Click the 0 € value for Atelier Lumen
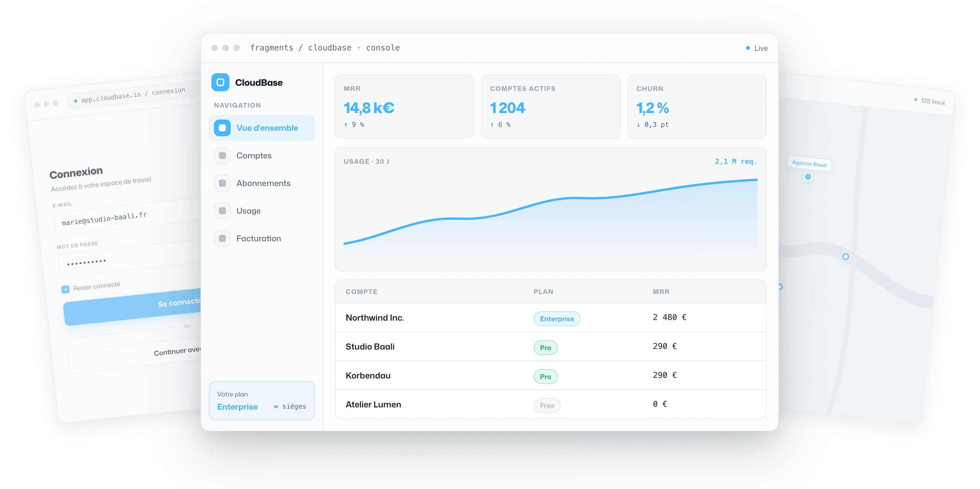The width and height of the screenshot is (980, 489). 660,404
